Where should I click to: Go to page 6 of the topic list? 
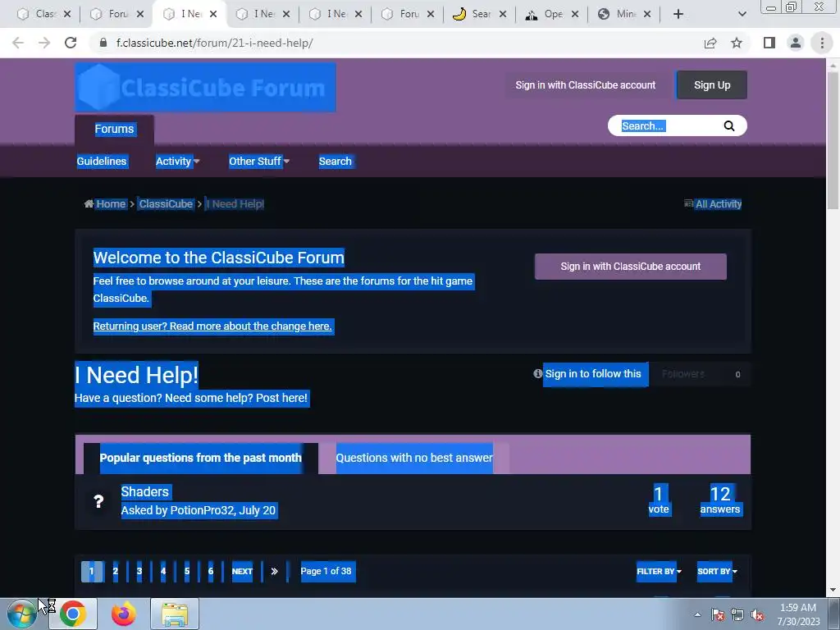click(x=211, y=571)
